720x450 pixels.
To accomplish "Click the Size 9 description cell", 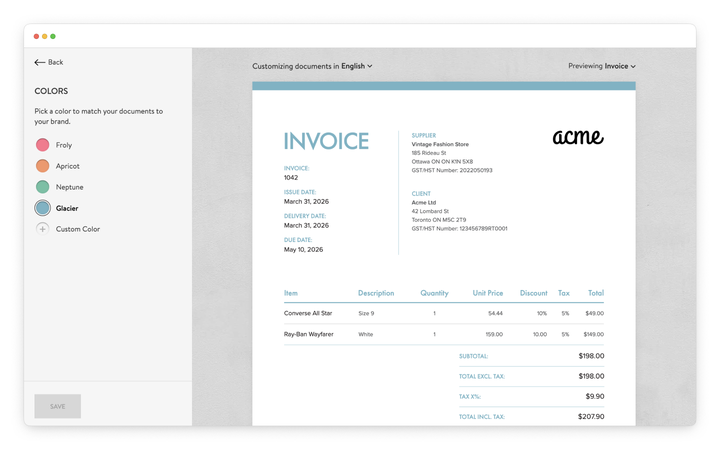I will tap(366, 314).
